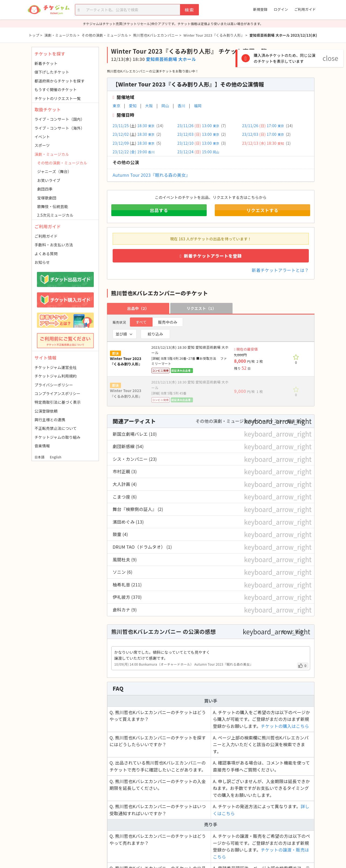346x868 pixels.
Task: Click 絞り込み filter button
Action: [x=155, y=334]
